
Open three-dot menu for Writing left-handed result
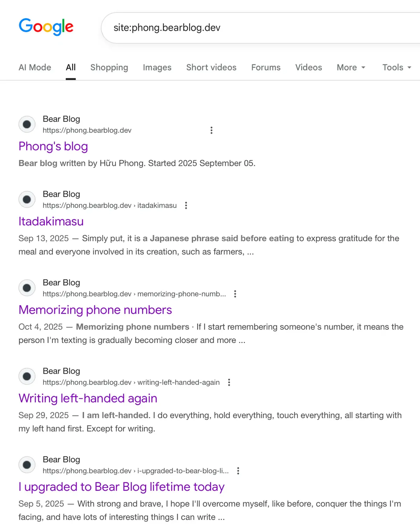click(x=229, y=383)
